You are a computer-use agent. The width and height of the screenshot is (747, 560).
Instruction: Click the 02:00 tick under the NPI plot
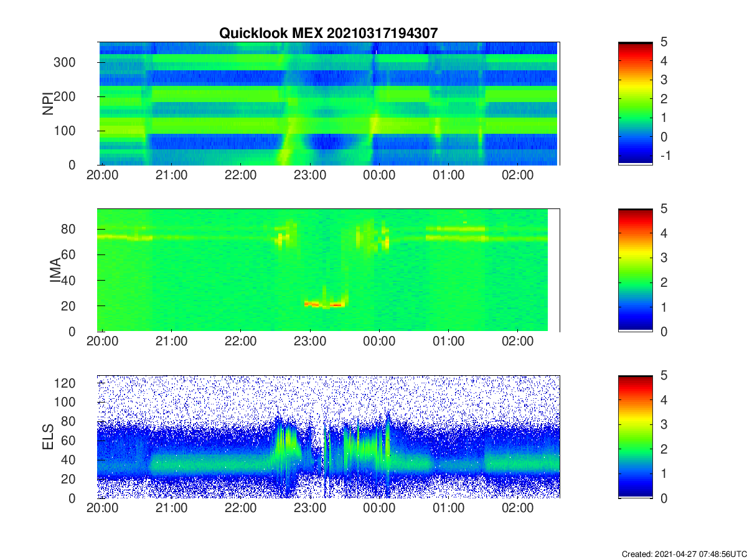click(x=518, y=175)
